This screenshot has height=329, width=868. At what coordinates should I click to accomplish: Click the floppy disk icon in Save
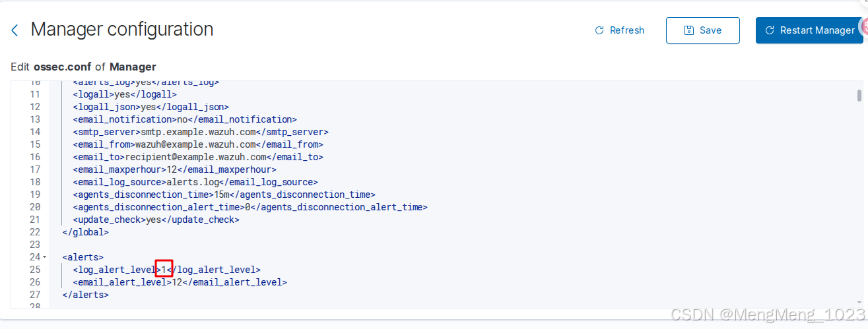tap(689, 30)
